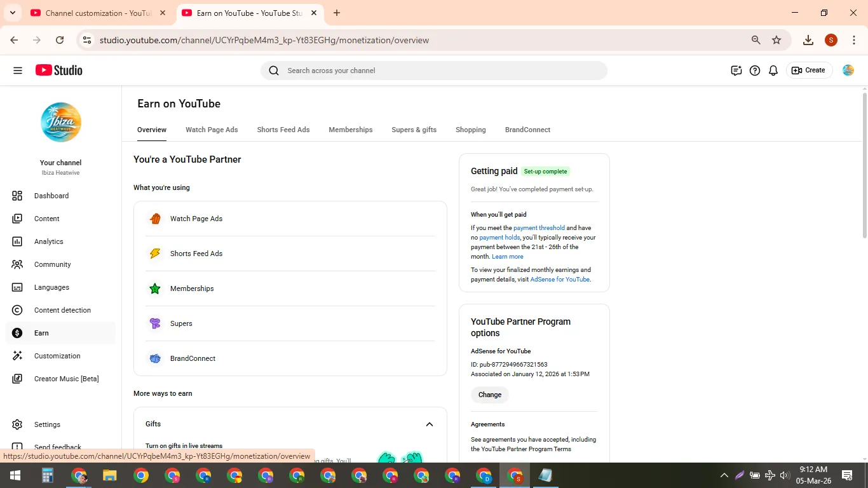Bookmark this page with the star icon
Screen dimensions: 868x488
[x=776, y=40]
